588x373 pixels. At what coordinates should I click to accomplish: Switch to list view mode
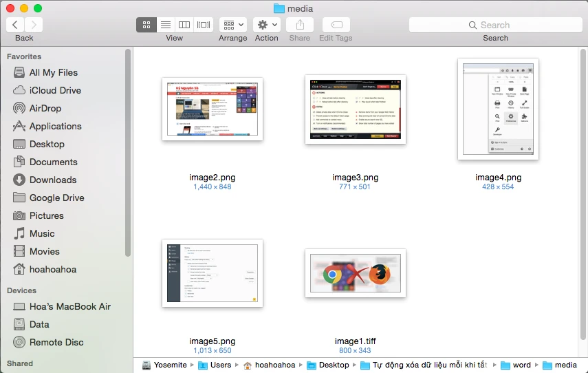(165, 25)
